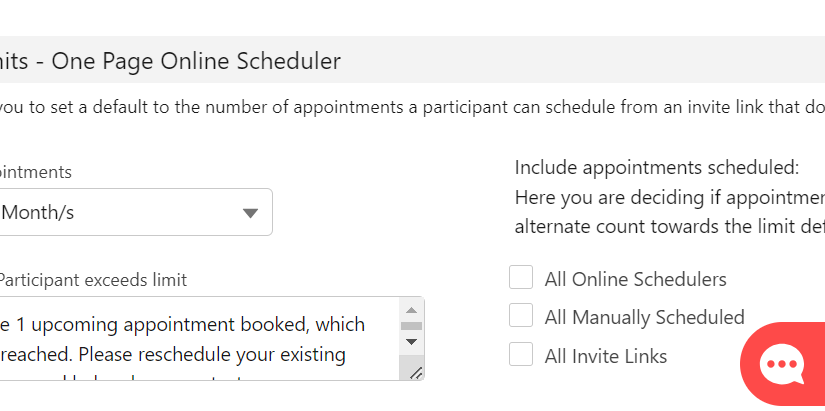Click the Month/s dropdown arrow

(251, 213)
